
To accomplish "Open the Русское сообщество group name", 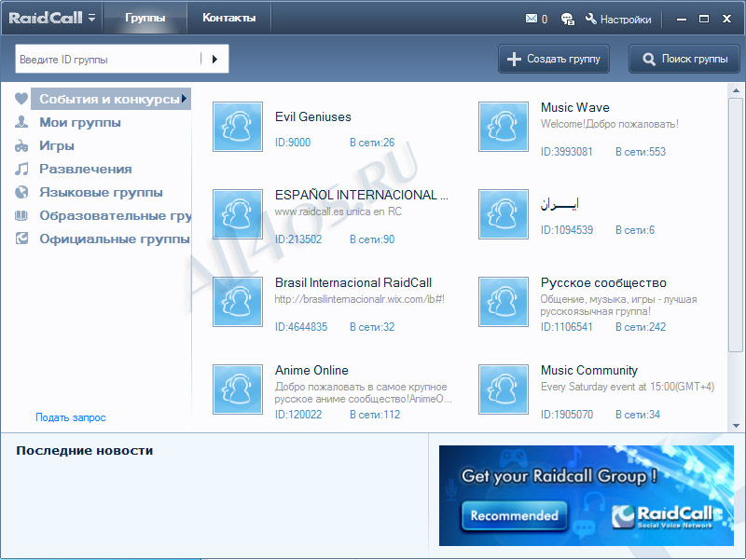I will [603, 283].
